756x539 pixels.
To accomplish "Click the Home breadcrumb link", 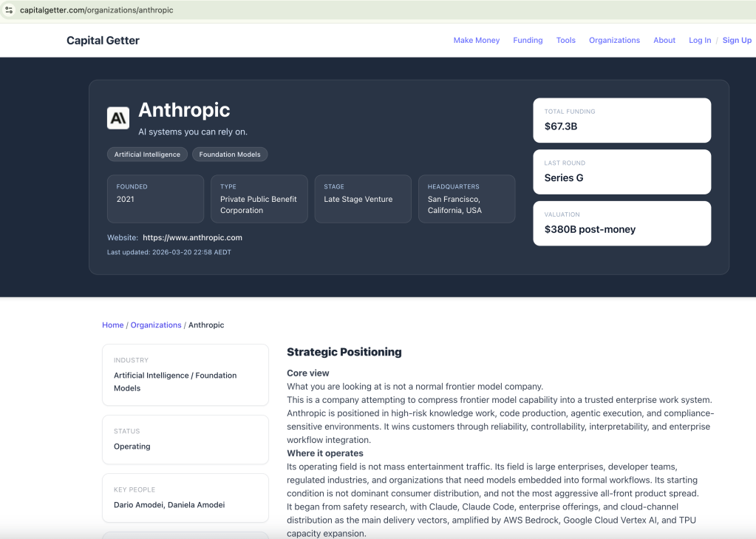I will [x=113, y=325].
